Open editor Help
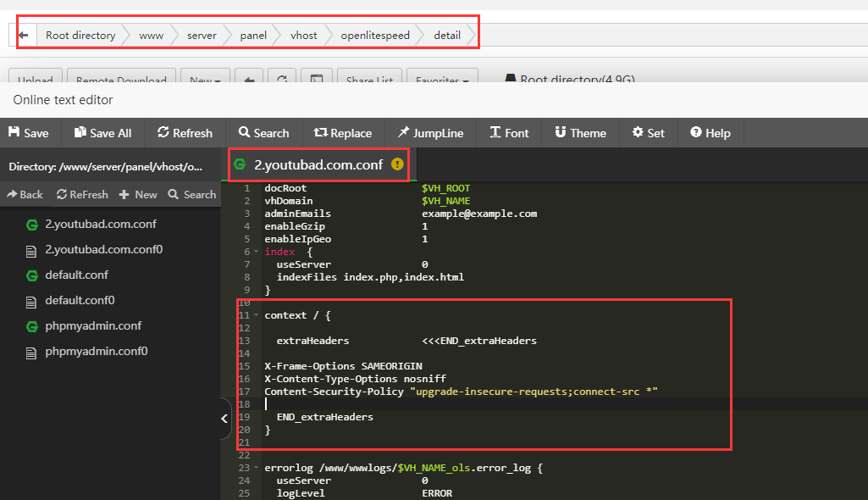The image size is (868, 500). tap(710, 133)
